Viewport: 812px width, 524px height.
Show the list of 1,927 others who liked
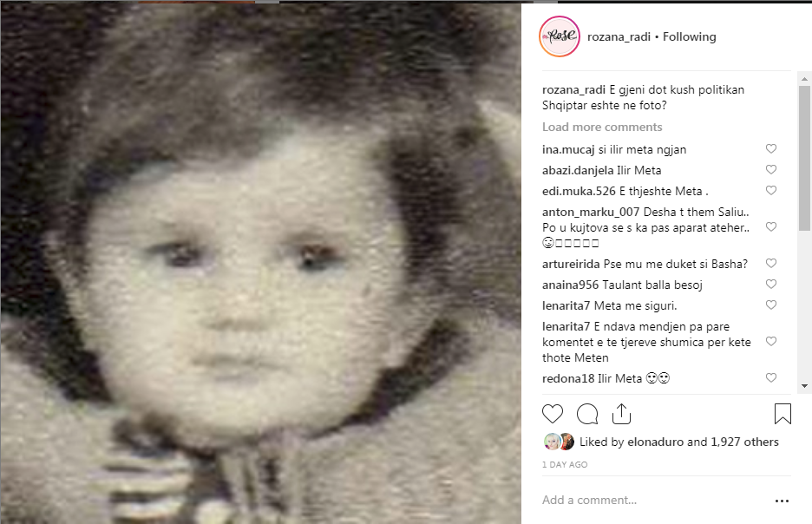(744, 442)
